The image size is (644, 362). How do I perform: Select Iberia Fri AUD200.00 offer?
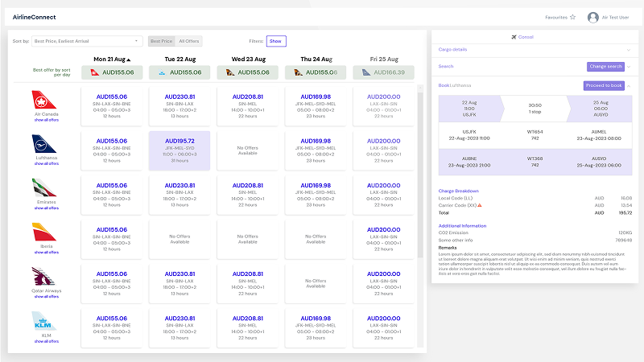coord(384,239)
